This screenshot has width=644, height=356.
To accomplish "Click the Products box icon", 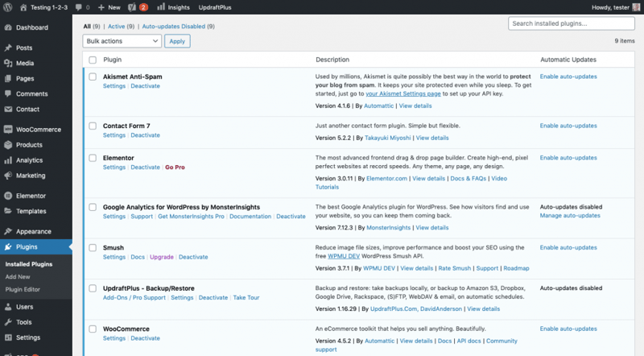I will 8,145.
